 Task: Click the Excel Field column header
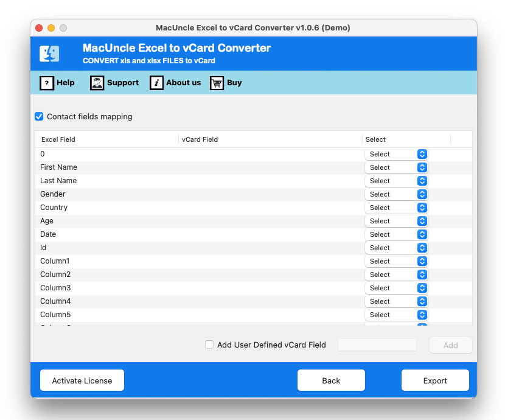106,139
